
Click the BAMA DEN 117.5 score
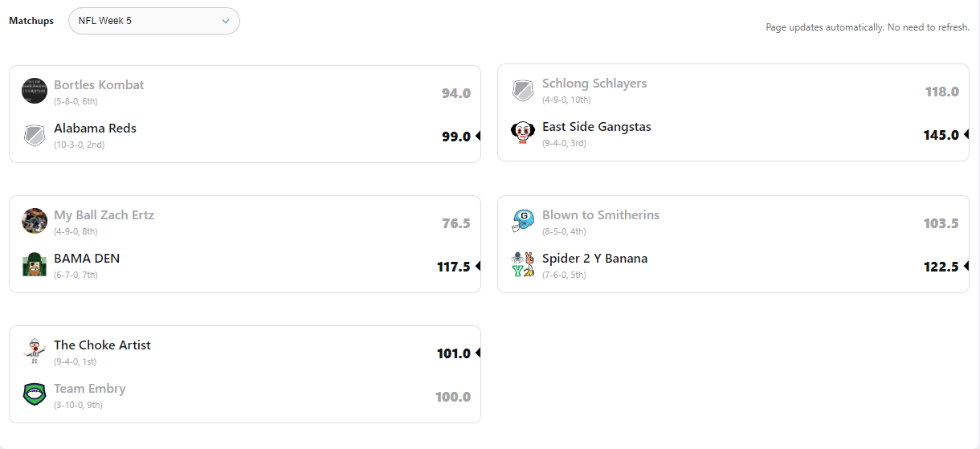click(x=453, y=267)
